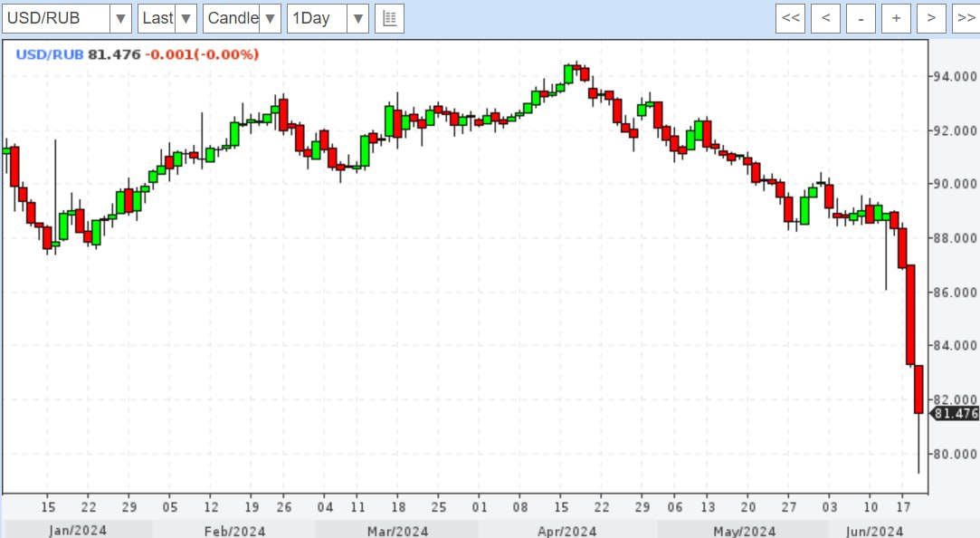980x538 pixels.
Task: Jump to earliest data with << button
Action: pyautogui.click(x=792, y=18)
